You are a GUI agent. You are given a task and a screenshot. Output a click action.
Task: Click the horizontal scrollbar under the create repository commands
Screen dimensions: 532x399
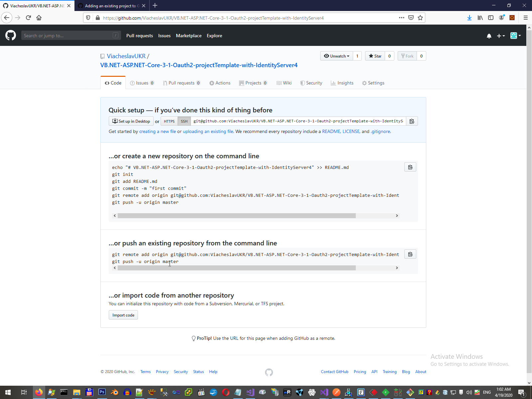(237, 216)
